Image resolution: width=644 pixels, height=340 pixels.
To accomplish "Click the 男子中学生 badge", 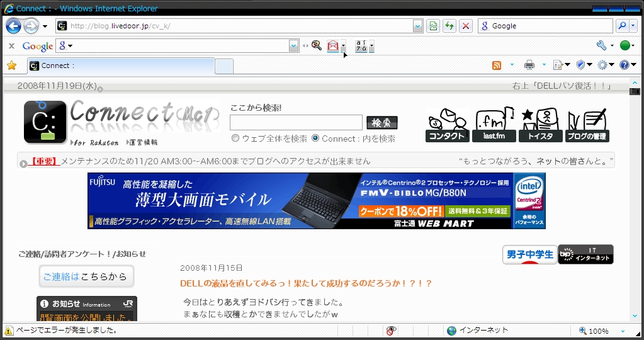I will pyautogui.click(x=530, y=254).
